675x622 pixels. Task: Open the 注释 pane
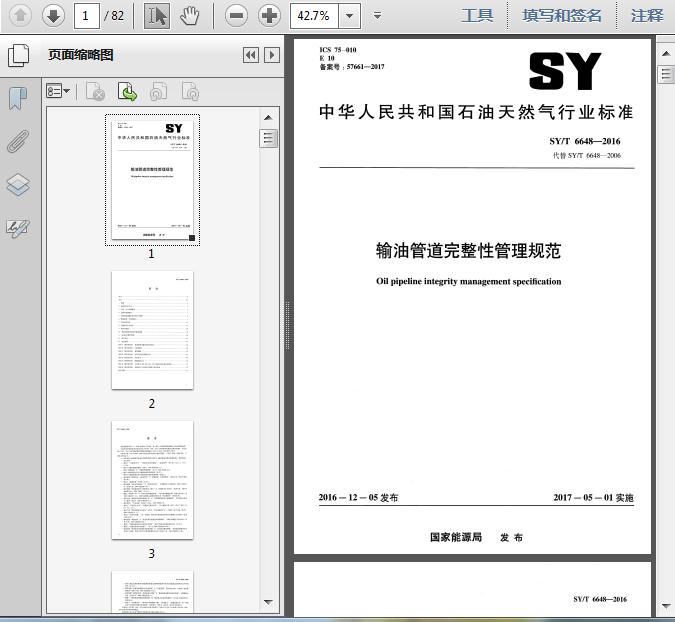click(647, 16)
